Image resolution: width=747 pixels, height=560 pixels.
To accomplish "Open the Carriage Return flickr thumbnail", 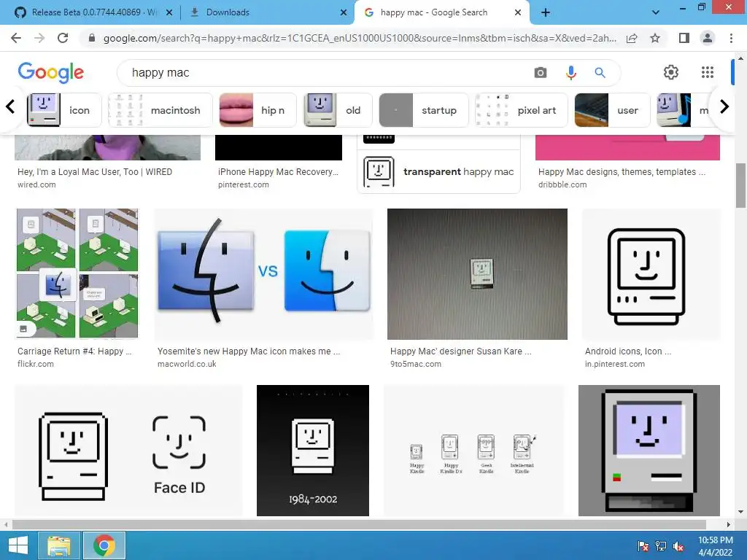I will point(77,273).
